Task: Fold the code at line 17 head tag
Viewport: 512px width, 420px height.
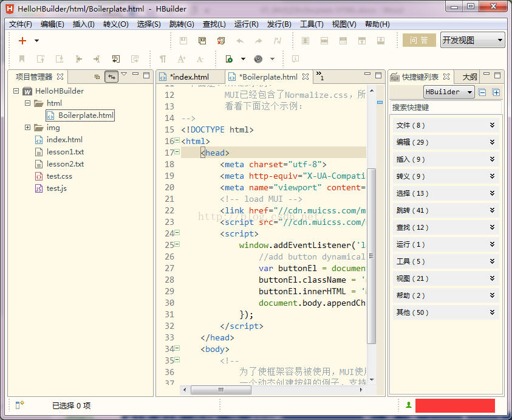Action: click(x=177, y=152)
